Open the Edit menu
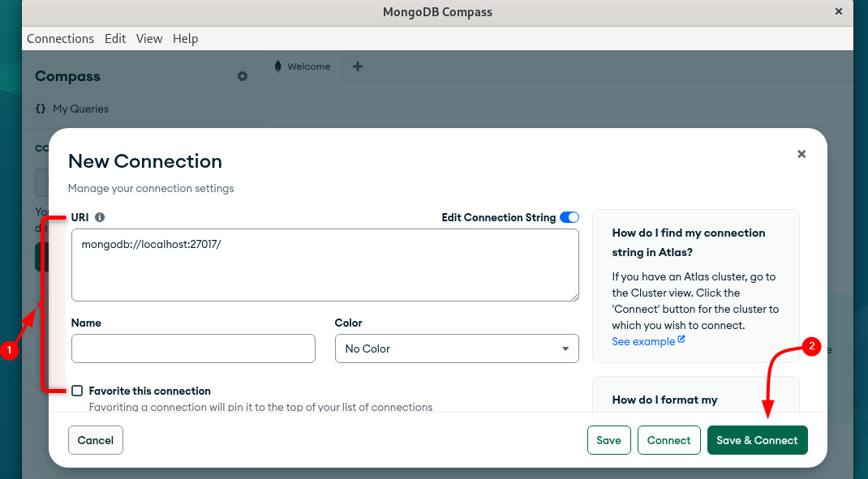The width and height of the screenshot is (868, 479). pos(115,39)
